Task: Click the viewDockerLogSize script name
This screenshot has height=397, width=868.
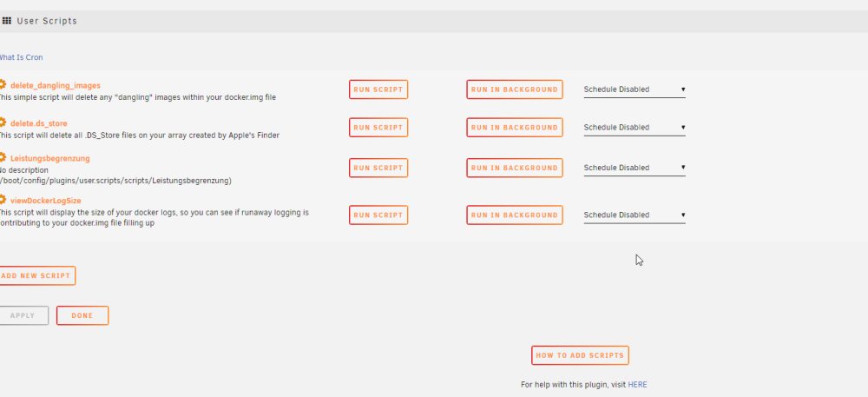Action: pos(46,201)
